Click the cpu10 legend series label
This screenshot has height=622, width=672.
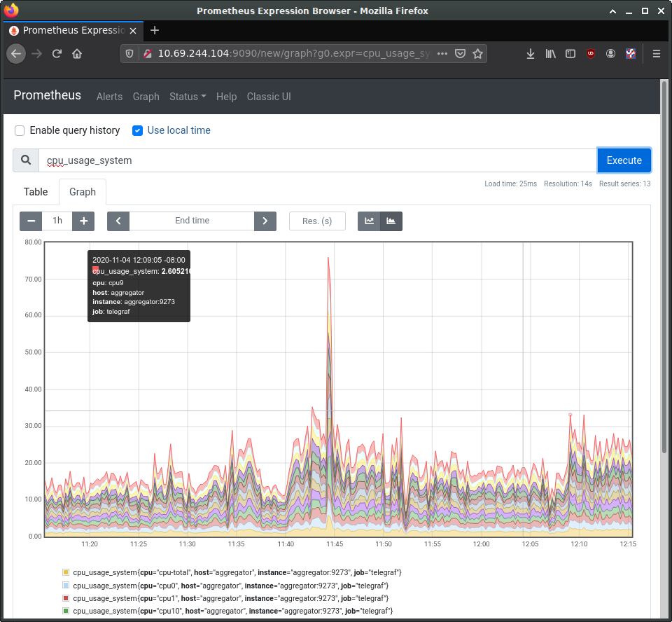232,611
